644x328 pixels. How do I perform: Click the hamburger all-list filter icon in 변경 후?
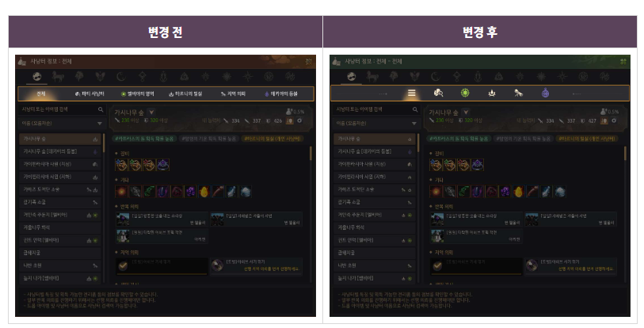pyautogui.click(x=412, y=93)
